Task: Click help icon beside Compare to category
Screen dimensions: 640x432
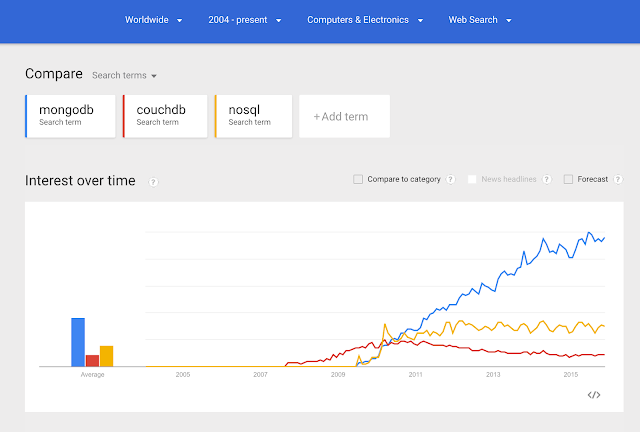Action: 450,180
